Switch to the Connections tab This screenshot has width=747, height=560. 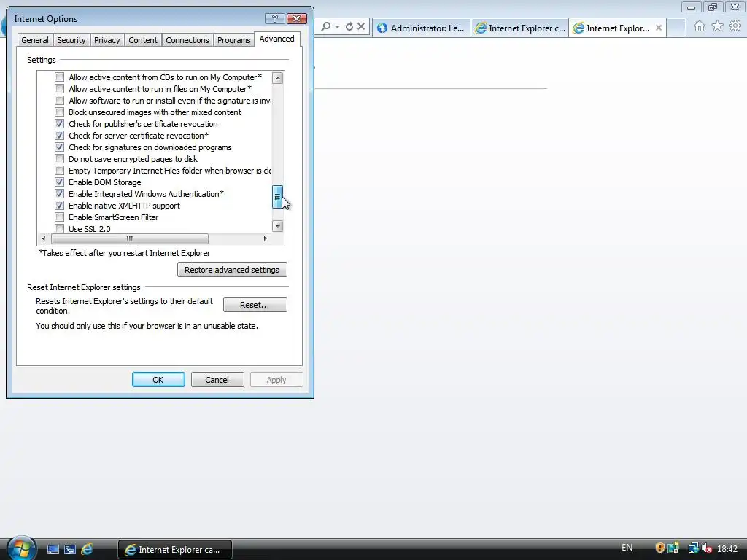coord(187,40)
